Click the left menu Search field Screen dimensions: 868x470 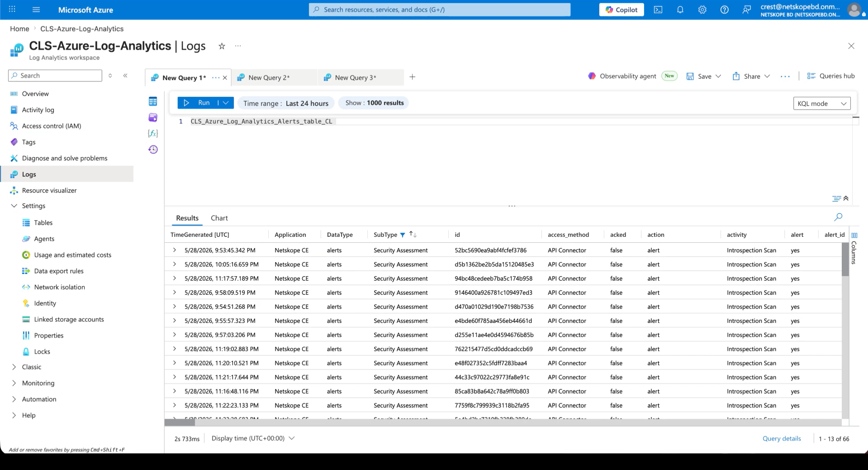click(x=55, y=76)
